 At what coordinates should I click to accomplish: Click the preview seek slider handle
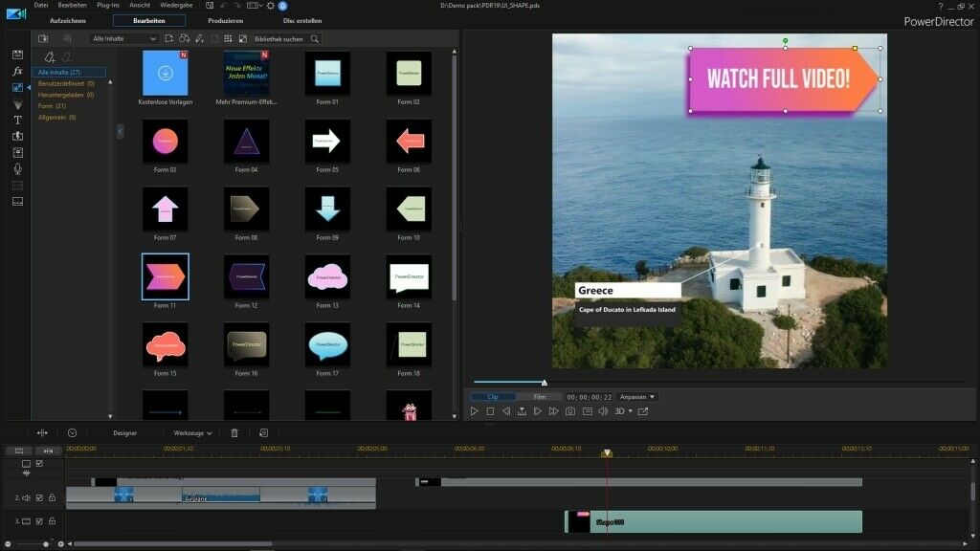[x=545, y=383]
